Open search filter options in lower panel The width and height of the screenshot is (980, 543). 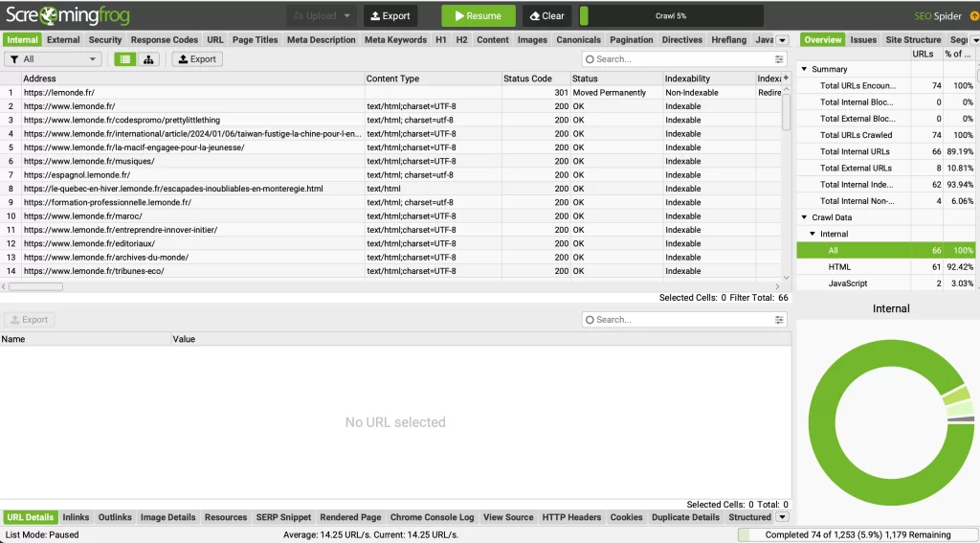point(779,320)
